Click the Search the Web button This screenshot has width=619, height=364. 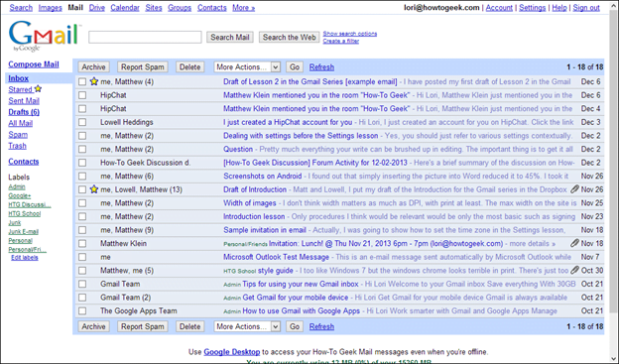coord(289,37)
